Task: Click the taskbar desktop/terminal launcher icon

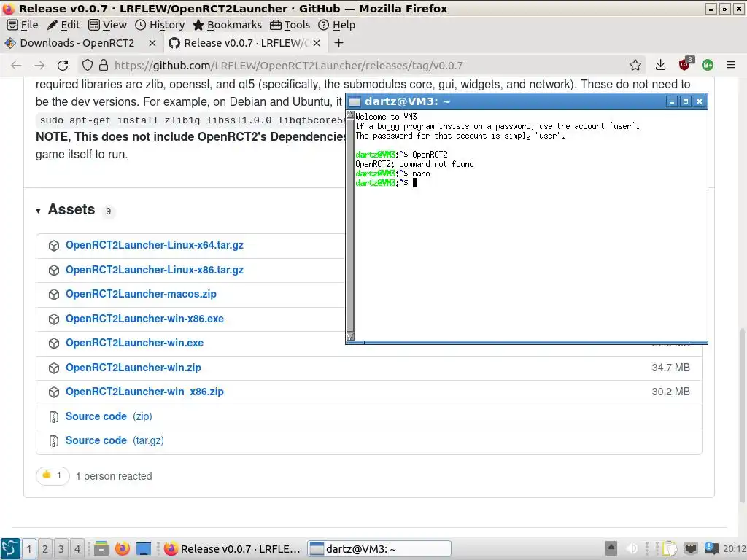Action: tap(144, 548)
